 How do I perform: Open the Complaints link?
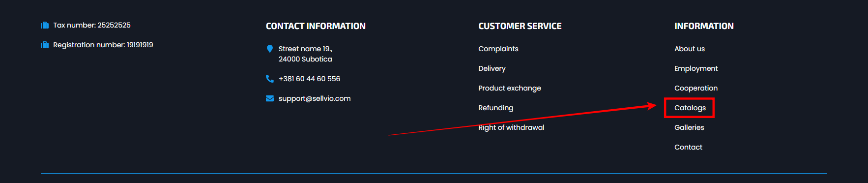pyautogui.click(x=498, y=49)
